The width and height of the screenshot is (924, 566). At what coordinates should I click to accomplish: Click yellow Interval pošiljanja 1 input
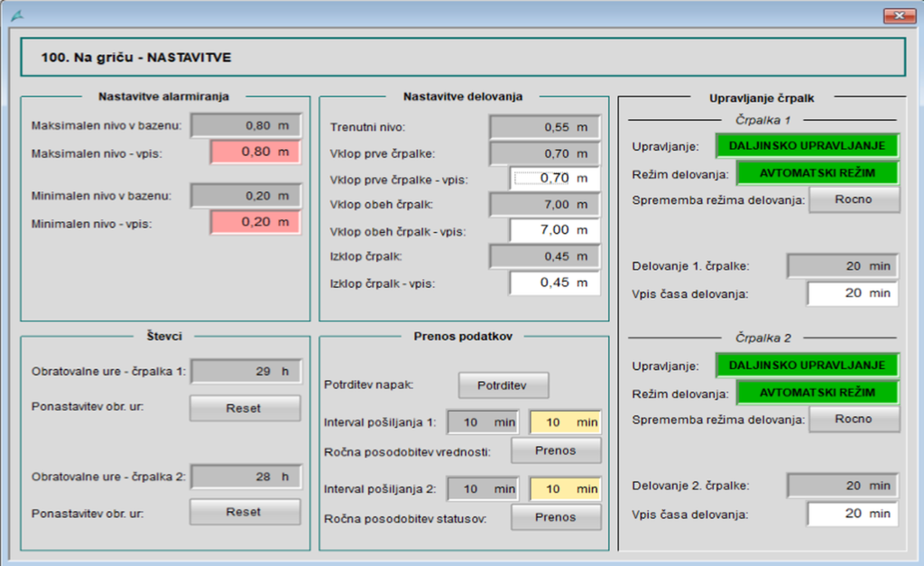[x=565, y=422]
